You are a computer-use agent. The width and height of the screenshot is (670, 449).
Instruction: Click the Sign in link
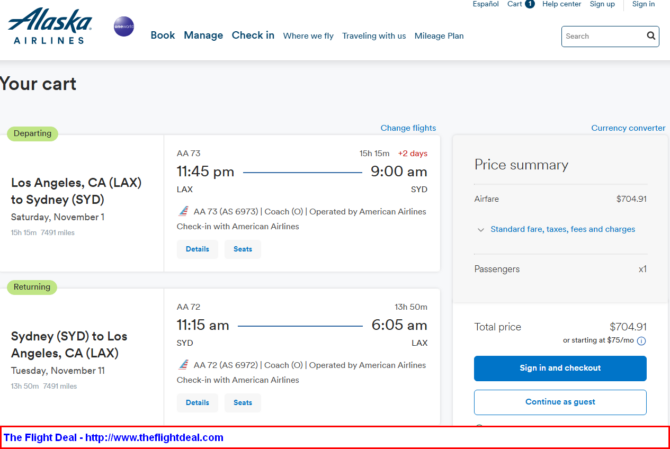[x=644, y=4]
